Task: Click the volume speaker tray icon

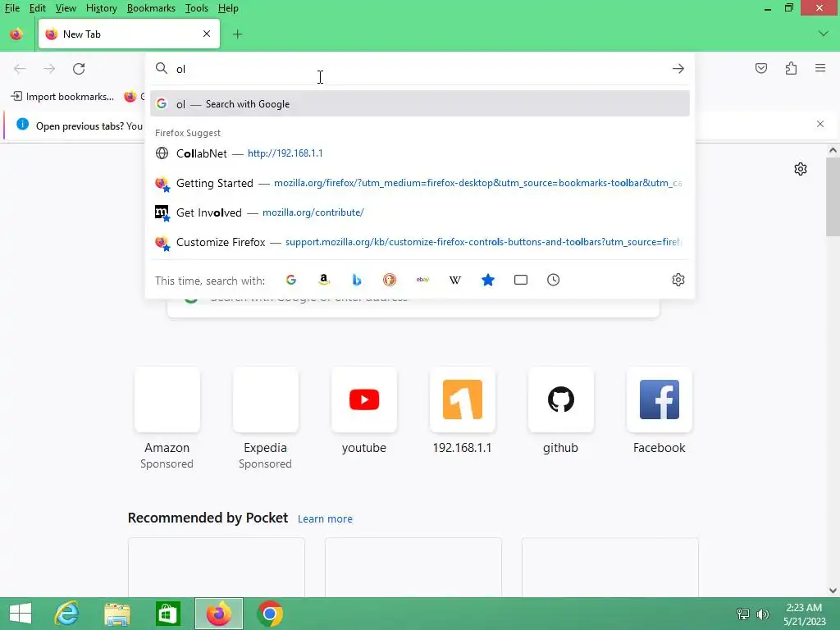Action: pos(762,614)
